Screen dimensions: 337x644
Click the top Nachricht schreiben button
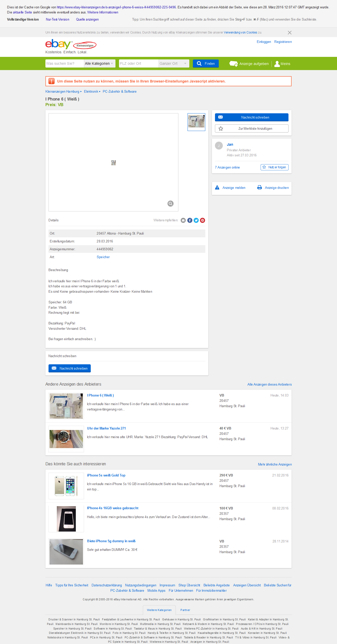tap(252, 117)
